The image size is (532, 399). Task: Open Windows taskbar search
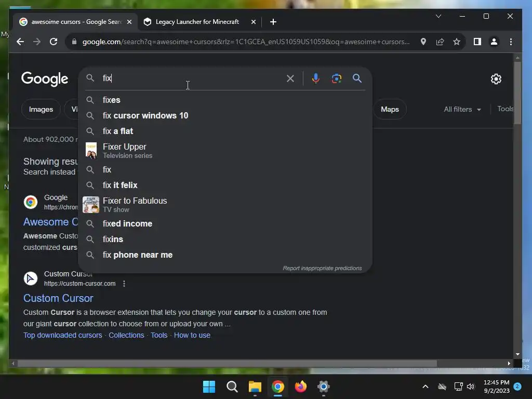pyautogui.click(x=232, y=387)
